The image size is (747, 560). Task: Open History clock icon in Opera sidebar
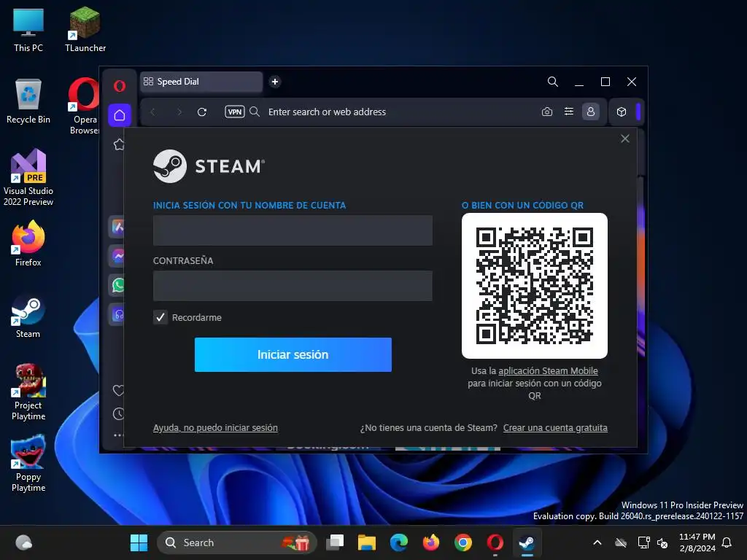tap(118, 414)
